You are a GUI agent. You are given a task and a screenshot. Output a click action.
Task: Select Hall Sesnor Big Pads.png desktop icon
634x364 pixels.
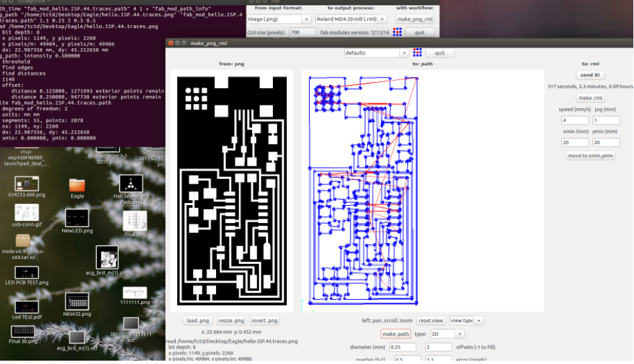click(x=131, y=190)
